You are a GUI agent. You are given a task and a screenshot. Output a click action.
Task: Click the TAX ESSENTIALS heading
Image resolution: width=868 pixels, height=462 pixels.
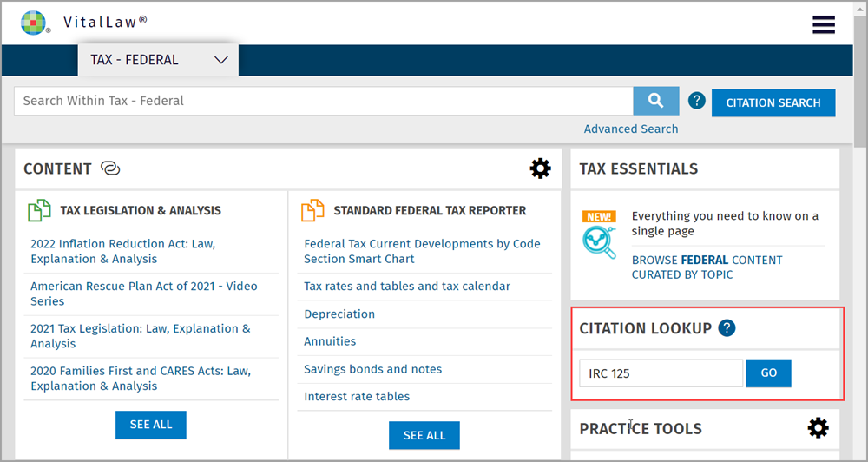(639, 168)
